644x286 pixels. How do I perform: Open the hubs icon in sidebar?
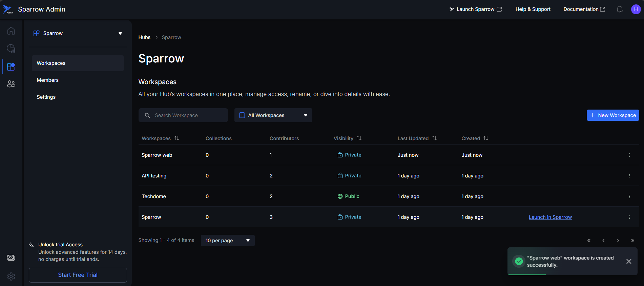11,66
